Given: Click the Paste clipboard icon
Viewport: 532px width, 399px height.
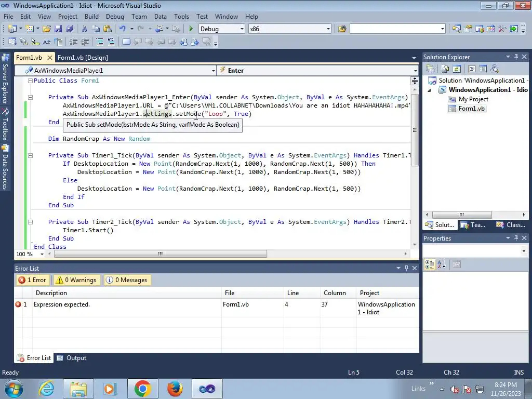Looking at the screenshot, I should 108,29.
